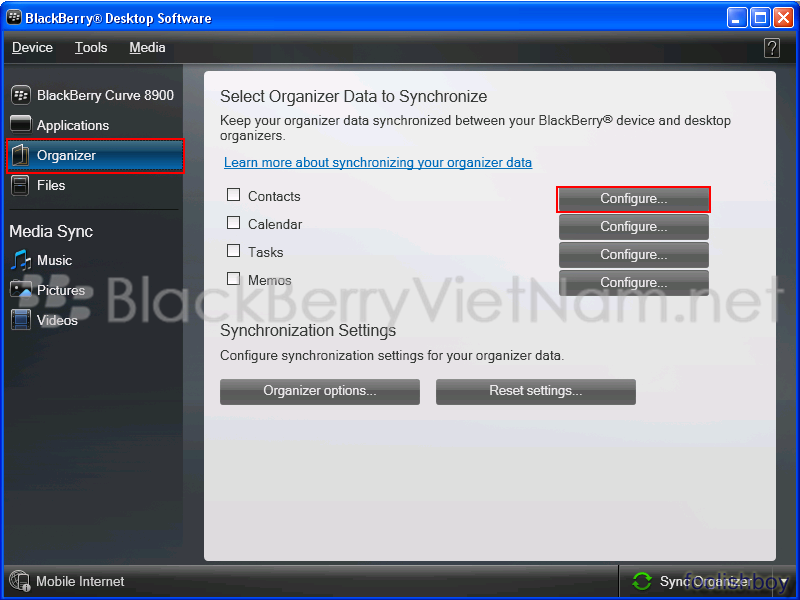Viewport: 800px width, 600px height.
Task: Click the Tasks label text
Action: (x=265, y=253)
